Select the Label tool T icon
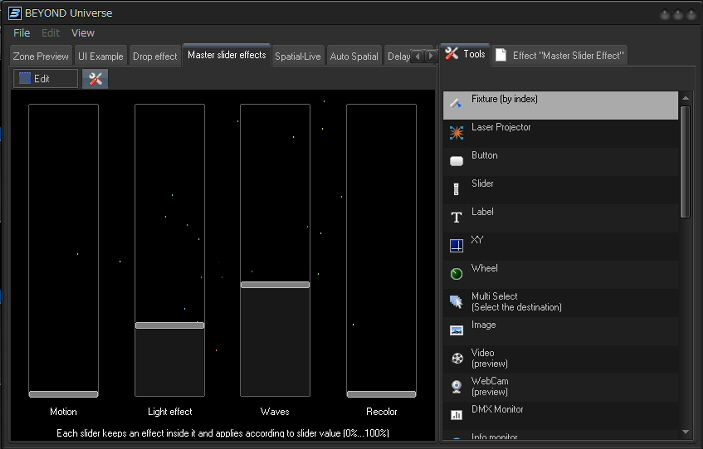Image resolution: width=703 pixels, height=449 pixels. pos(456,218)
